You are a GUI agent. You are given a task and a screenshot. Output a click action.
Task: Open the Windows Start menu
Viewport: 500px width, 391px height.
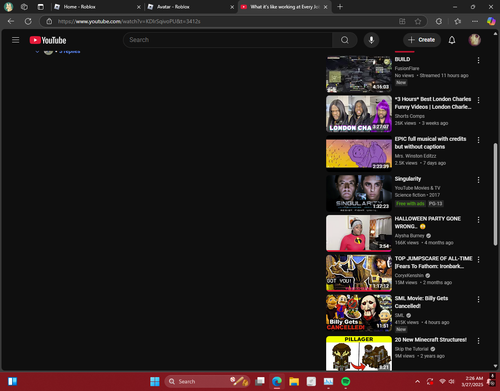(x=155, y=381)
